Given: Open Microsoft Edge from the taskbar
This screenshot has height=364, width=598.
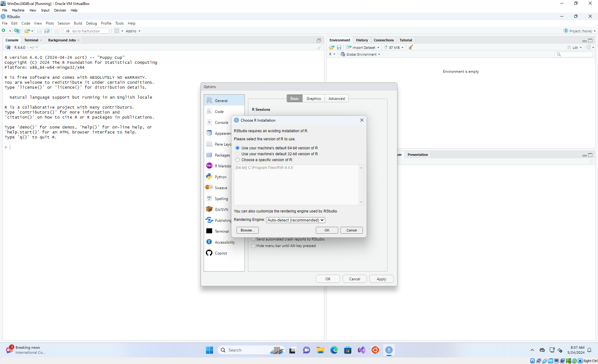Looking at the screenshot, I should pyautogui.click(x=334, y=350).
